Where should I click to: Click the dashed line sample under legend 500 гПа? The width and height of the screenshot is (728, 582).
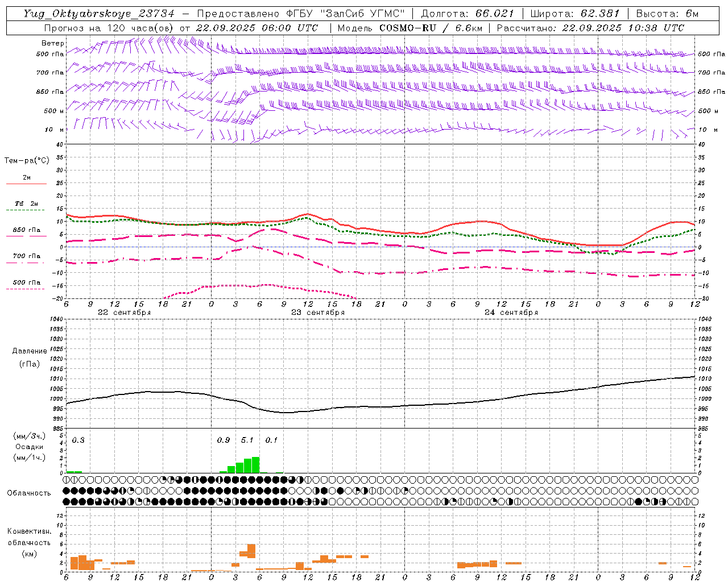26,289
